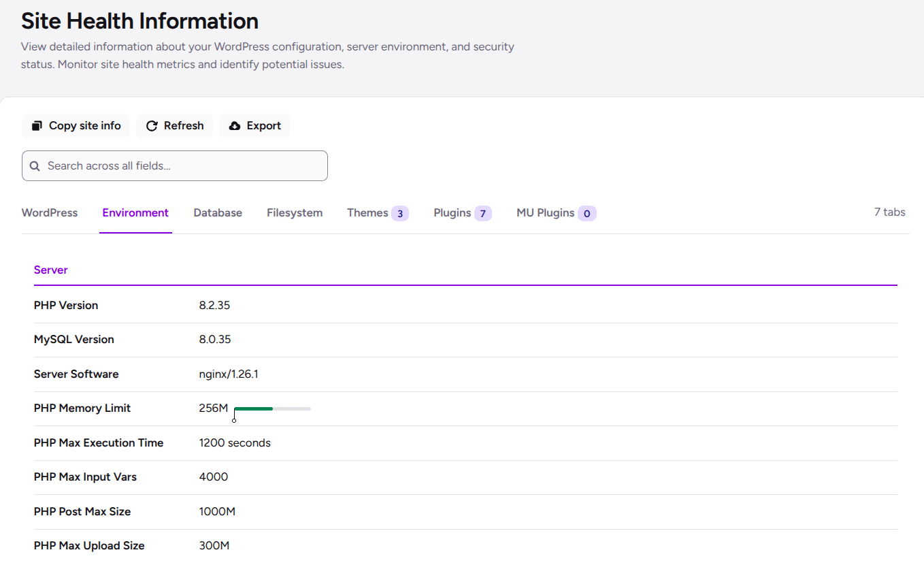The height and width of the screenshot is (563, 924).
Task: Show the Plugins tab
Action: click(463, 213)
